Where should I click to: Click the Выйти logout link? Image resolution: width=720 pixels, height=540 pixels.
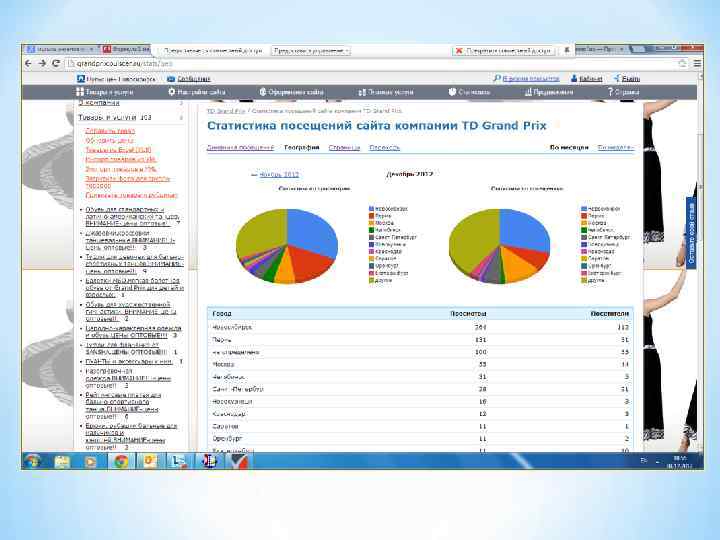pos(631,79)
